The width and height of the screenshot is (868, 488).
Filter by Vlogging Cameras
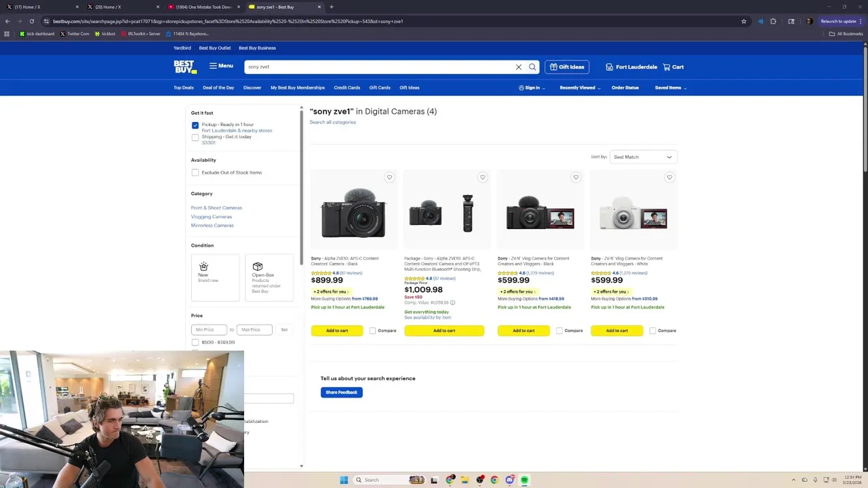pyautogui.click(x=212, y=217)
